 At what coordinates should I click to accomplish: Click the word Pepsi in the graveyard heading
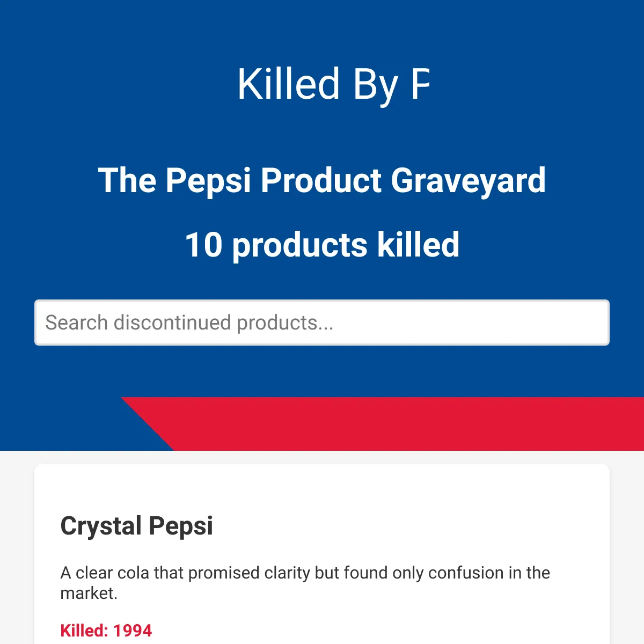point(208,180)
